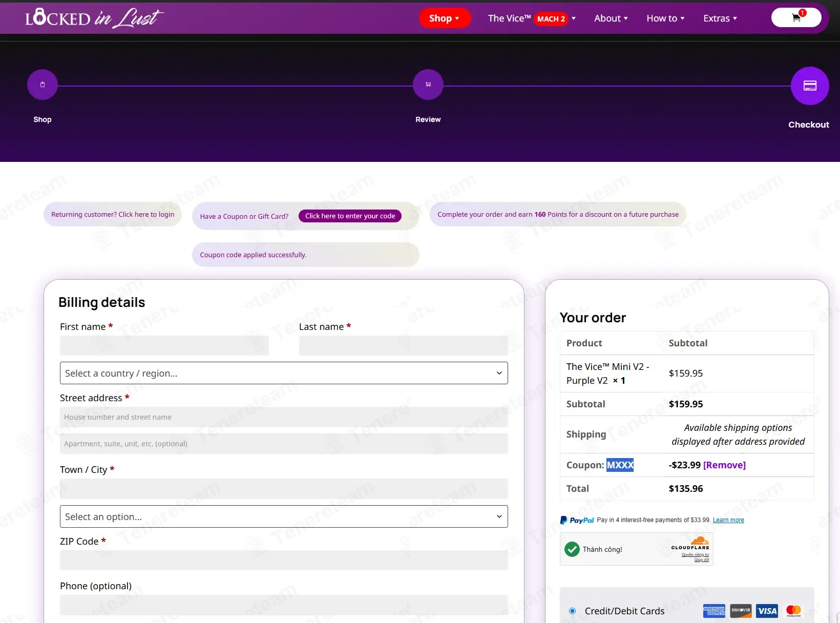Click the Billing details heading
Image resolution: width=840 pixels, height=623 pixels.
pyautogui.click(x=102, y=302)
